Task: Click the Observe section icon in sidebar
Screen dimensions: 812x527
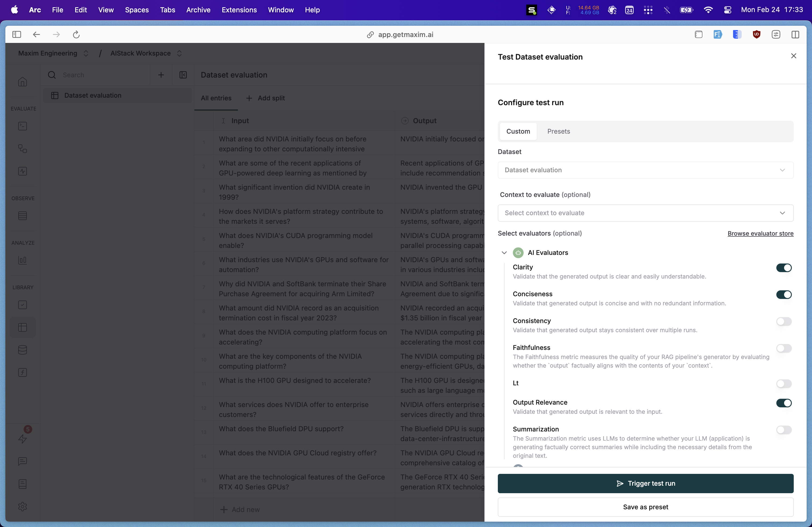Action: [23, 215]
